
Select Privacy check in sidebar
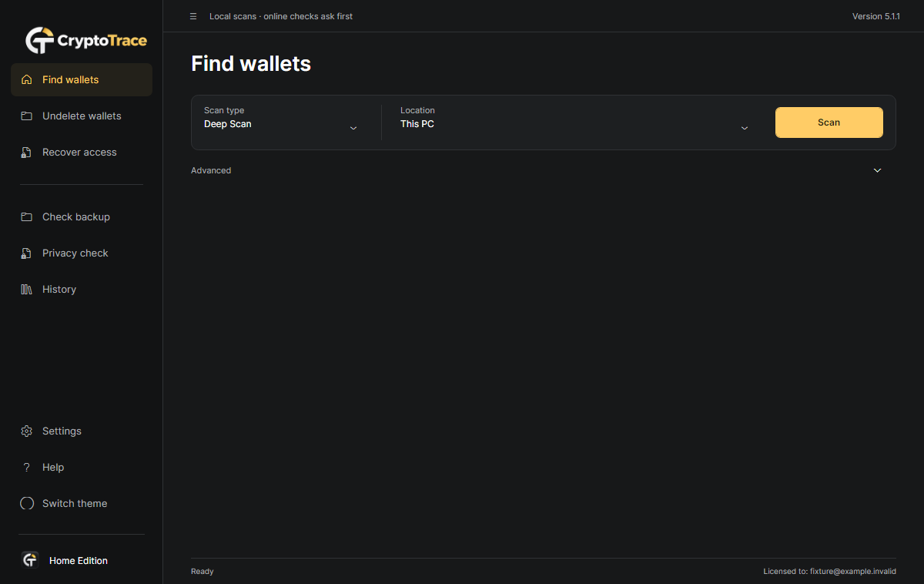82,253
